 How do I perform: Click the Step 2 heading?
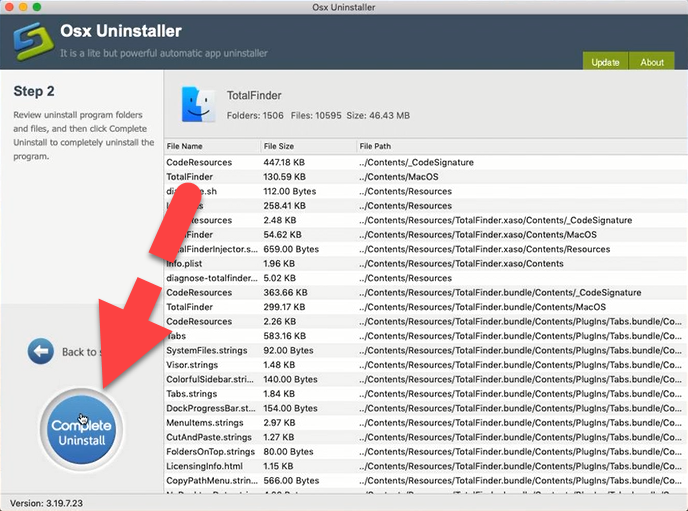click(x=34, y=91)
